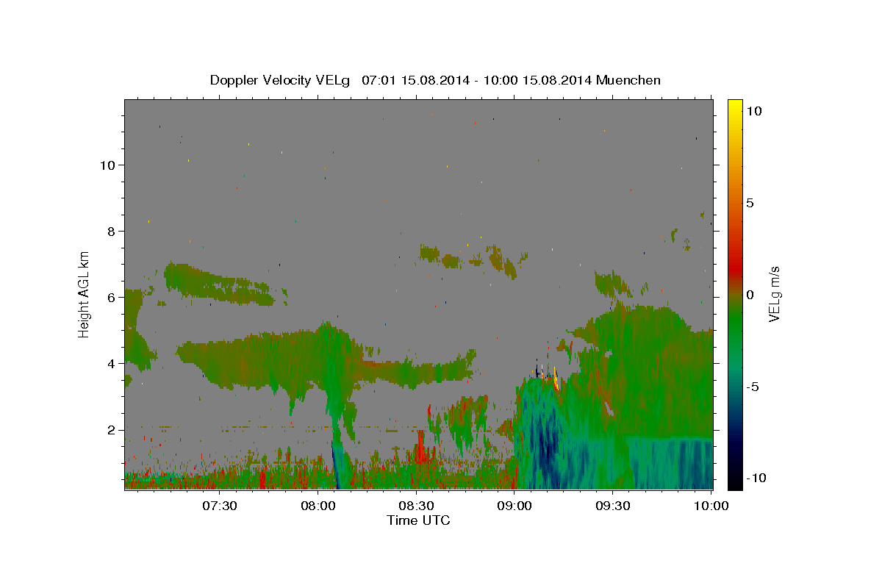Click the height axis label '8'

pyautogui.click(x=112, y=231)
